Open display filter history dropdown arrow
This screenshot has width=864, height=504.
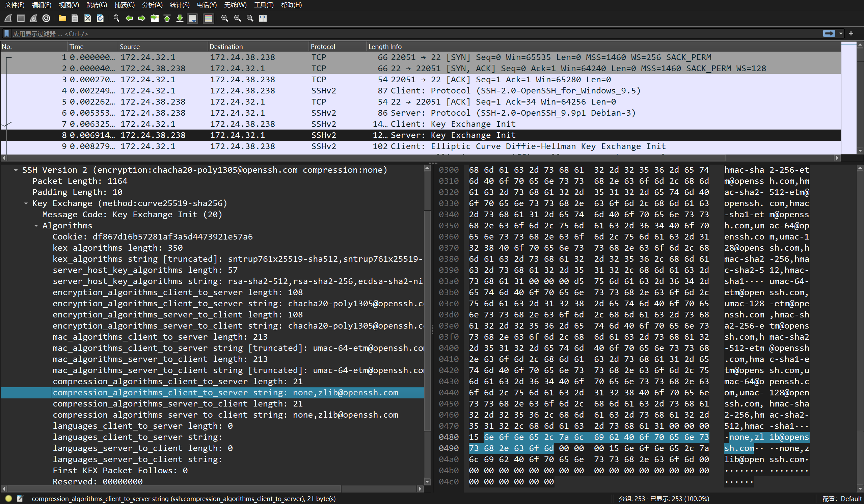[841, 34]
